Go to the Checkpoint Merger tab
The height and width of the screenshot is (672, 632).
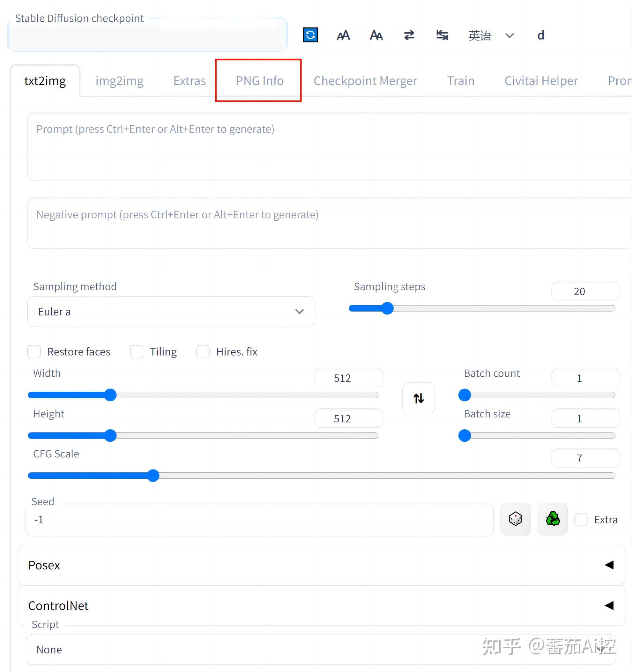[x=365, y=81]
